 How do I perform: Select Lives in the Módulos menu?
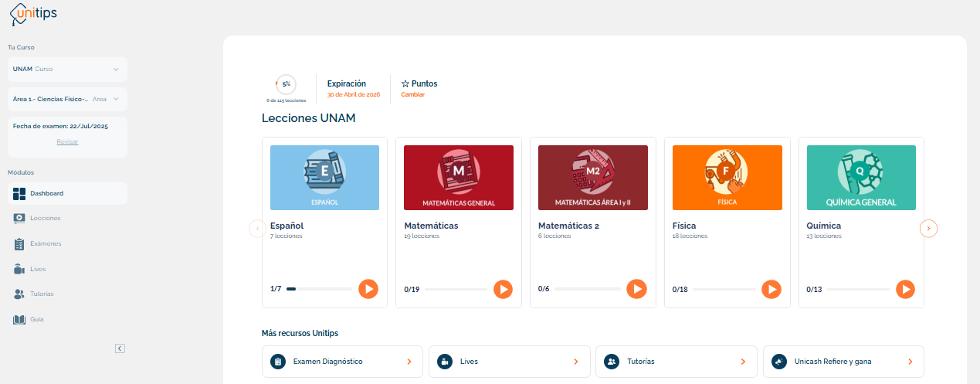[67, 269]
